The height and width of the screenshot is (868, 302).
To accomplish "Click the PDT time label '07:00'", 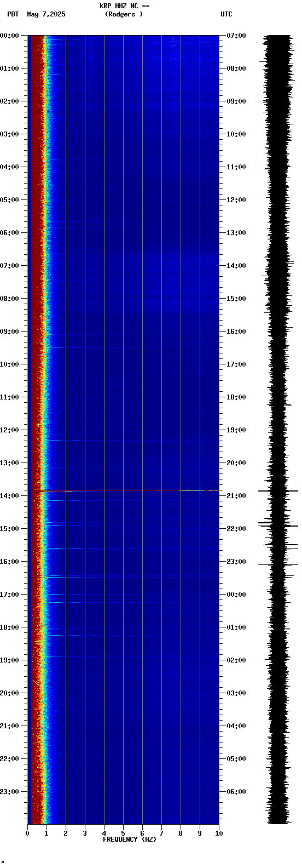I will coord(9,266).
